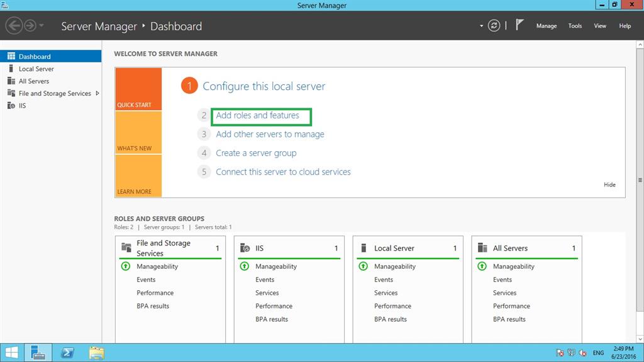Click the All Servers sidebar icon
644x362 pixels.
coord(11,81)
